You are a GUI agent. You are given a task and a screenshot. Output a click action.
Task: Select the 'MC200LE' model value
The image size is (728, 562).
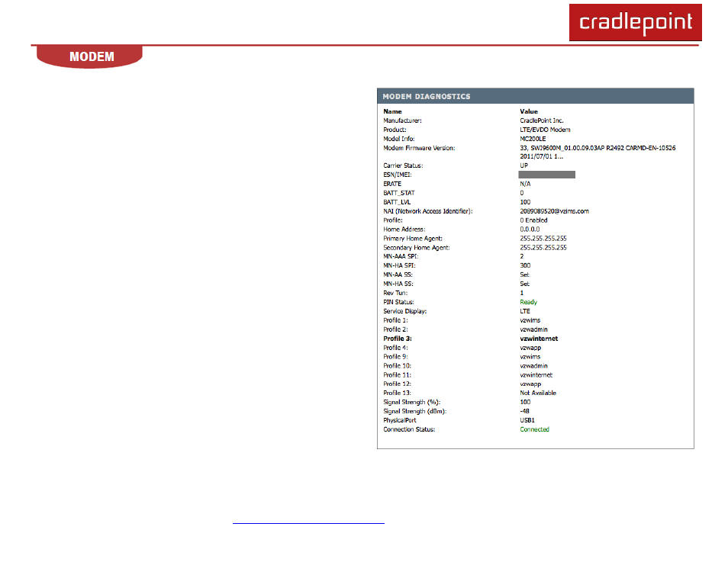coord(533,139)
